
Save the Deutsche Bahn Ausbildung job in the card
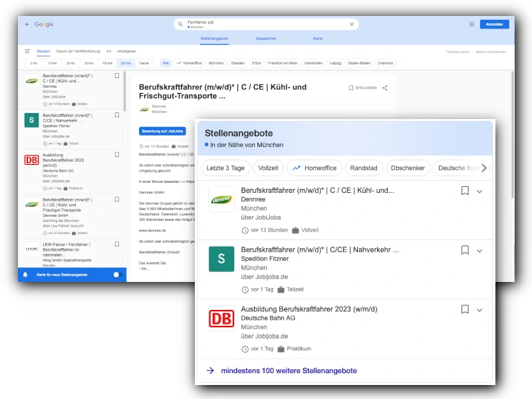[x=465, y=309]
